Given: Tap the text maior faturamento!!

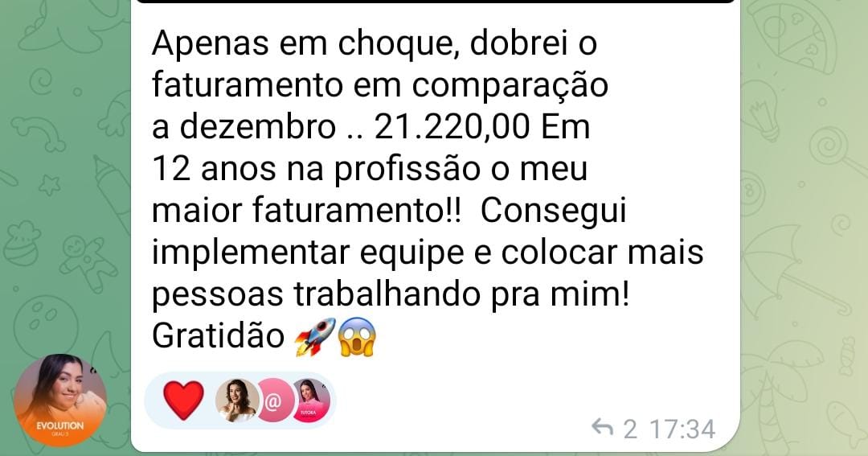Looking at the screenshot, I should pos(306,211).
